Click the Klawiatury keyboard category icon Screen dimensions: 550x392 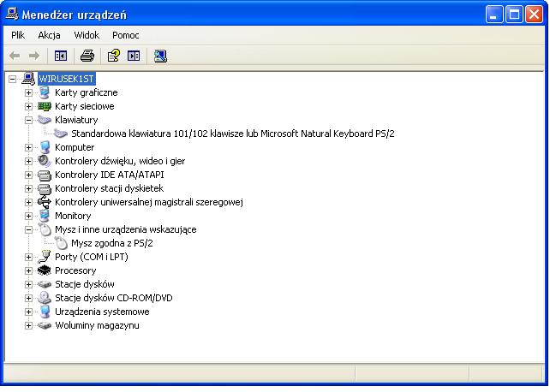coord(45,120)
